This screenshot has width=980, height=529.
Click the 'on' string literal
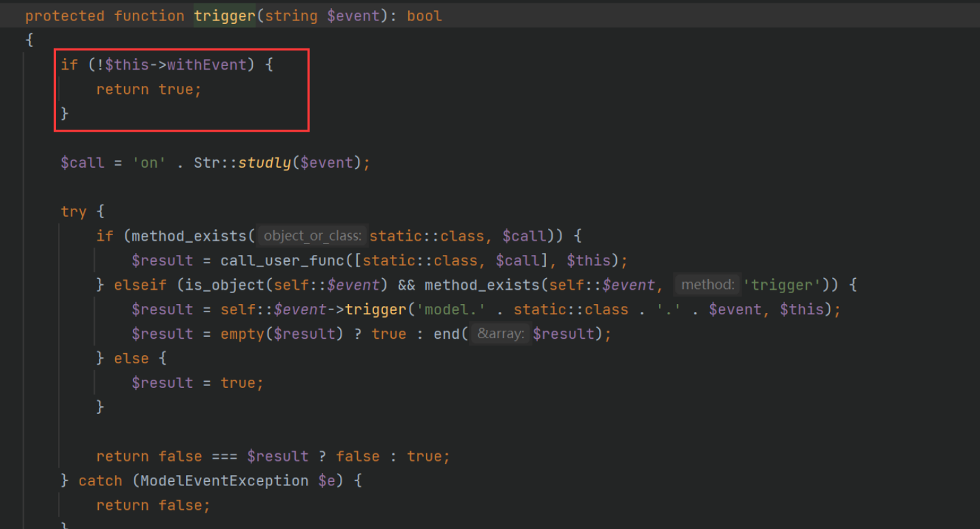coord(149,163)
